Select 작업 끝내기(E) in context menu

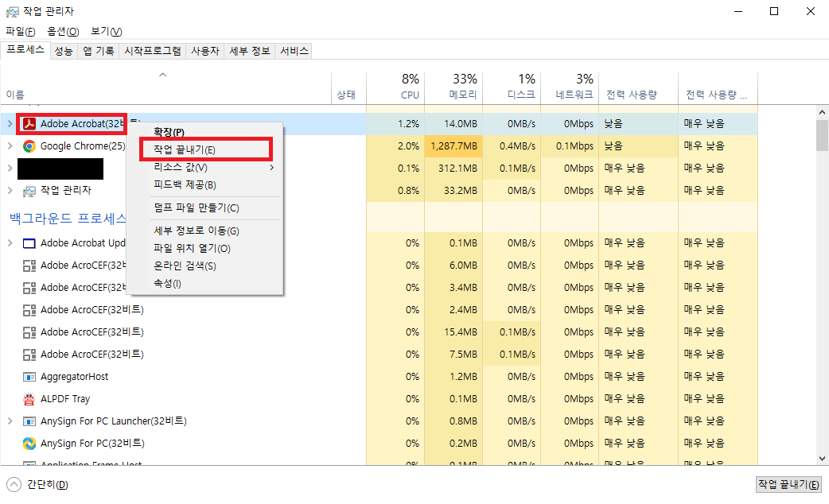point(185,149)
